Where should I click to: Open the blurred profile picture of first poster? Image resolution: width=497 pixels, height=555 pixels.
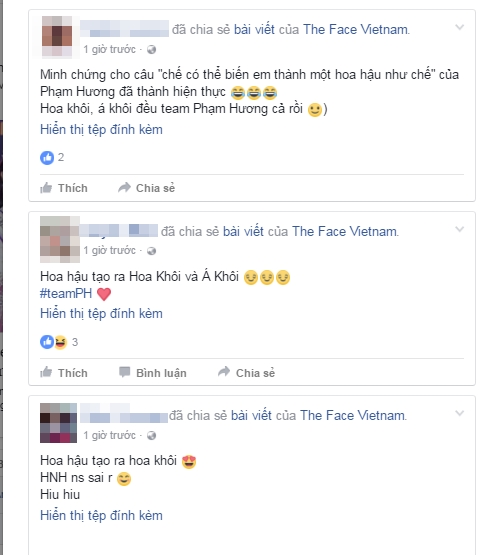tap(57, 36)
